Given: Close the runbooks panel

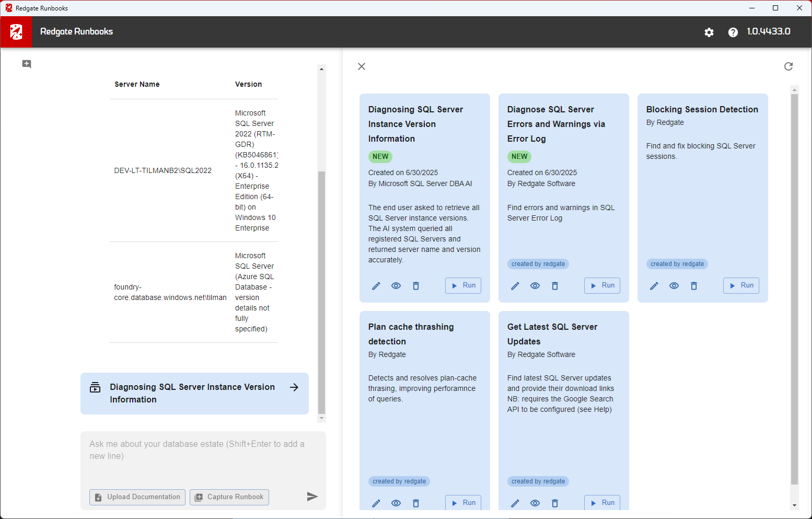Looking at the screenshot, I should tap(362, 66).
